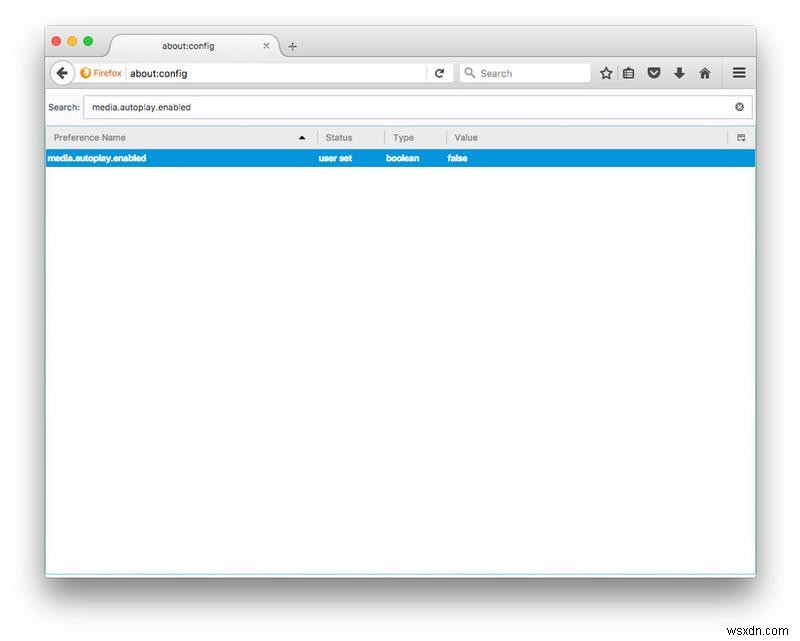Save this page to Pocket
The width and height of the screenshot is (800, 641).
(x=654, y=72)
